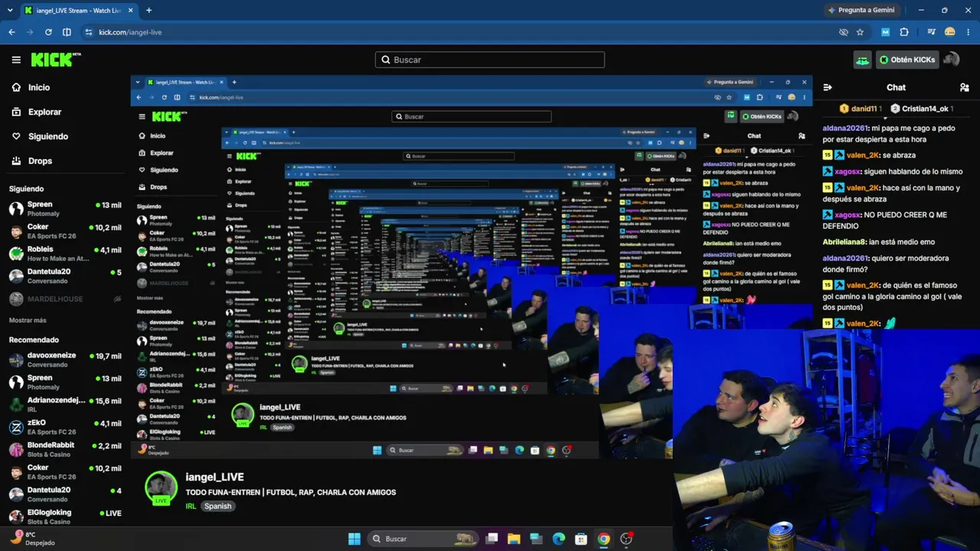Switch to Chrome in the taskbar
980x551 pixels.
[603, 539]
